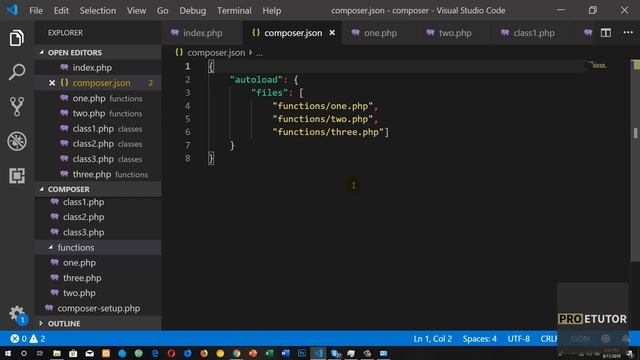Select three.php functions in Open Editors
Viewport: 640px width, 360px height.
[98, 174]
